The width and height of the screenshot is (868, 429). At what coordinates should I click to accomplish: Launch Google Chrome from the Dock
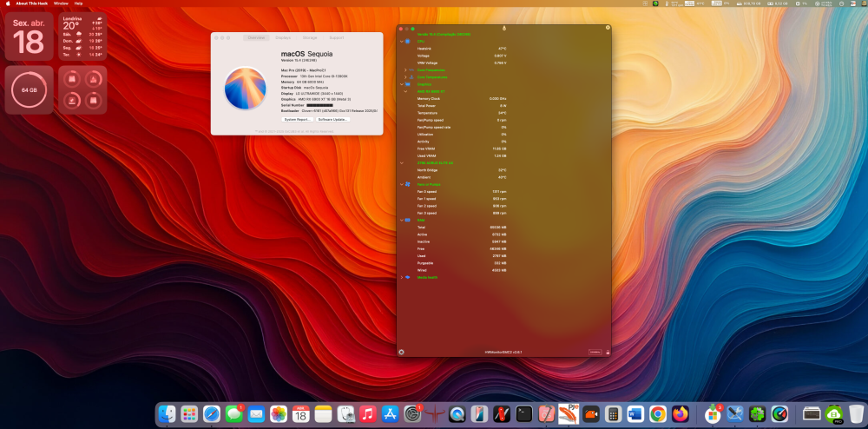[658, 413]
